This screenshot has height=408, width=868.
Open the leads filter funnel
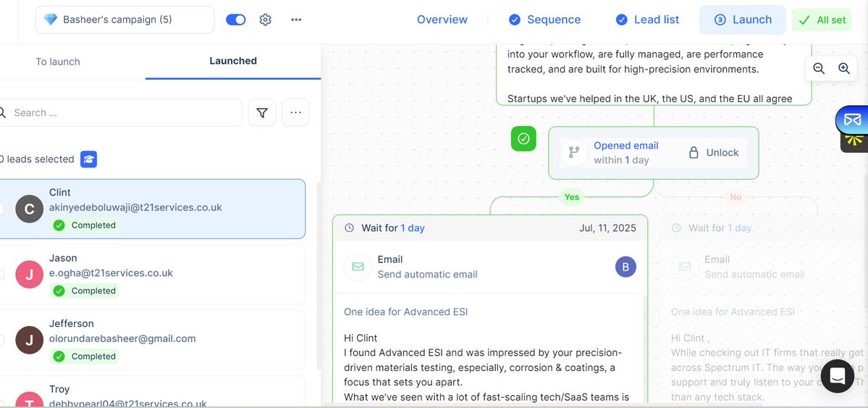(262, 112)
